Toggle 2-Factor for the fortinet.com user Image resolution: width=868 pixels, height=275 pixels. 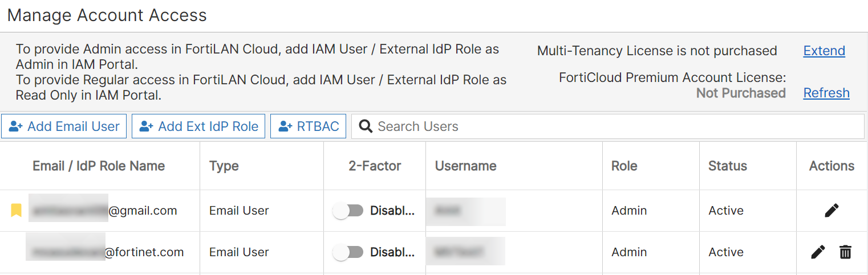(x=348, y=252)
